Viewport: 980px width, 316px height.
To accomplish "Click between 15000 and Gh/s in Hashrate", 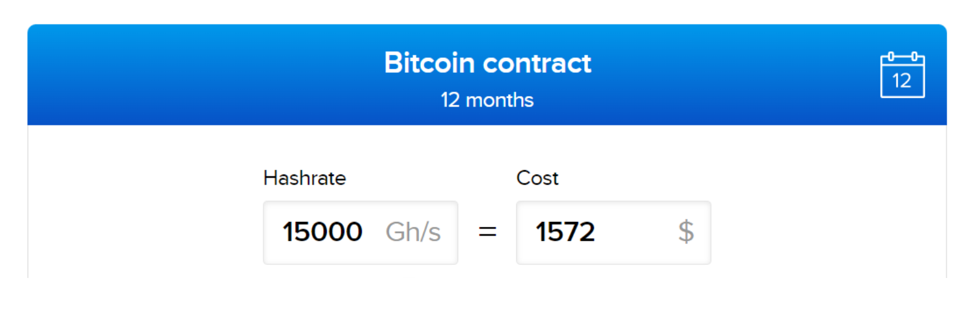I will (374, 232).
